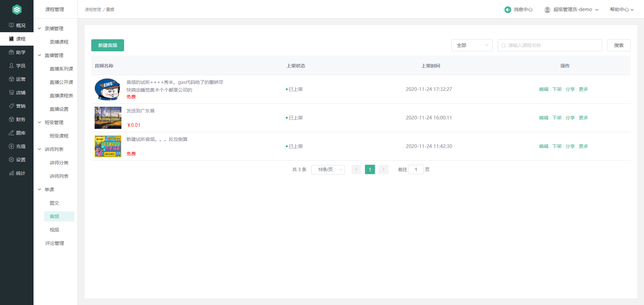The image size is (644, 305).
Task: Click the 消息中心 link text
Action: point(523,10)
